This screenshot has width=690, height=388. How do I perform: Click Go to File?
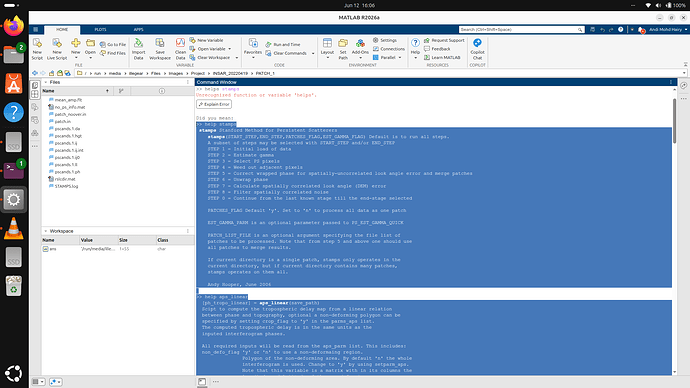tap(113, 44)
